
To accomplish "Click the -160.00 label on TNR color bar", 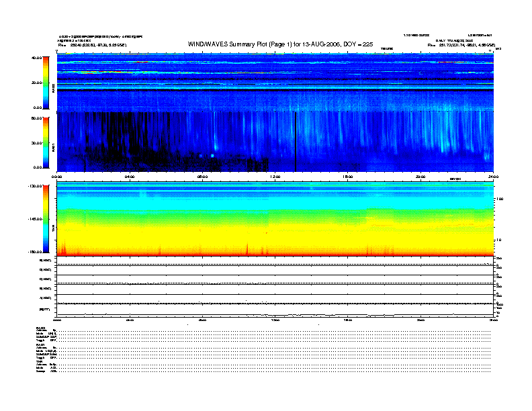I will pyautogui.click(x=36, y=252).
